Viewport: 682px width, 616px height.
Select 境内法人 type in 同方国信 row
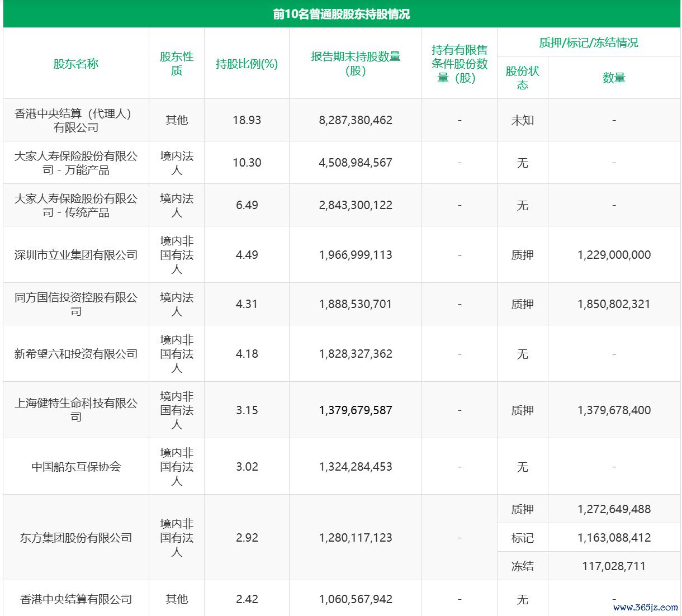[177, 304]
